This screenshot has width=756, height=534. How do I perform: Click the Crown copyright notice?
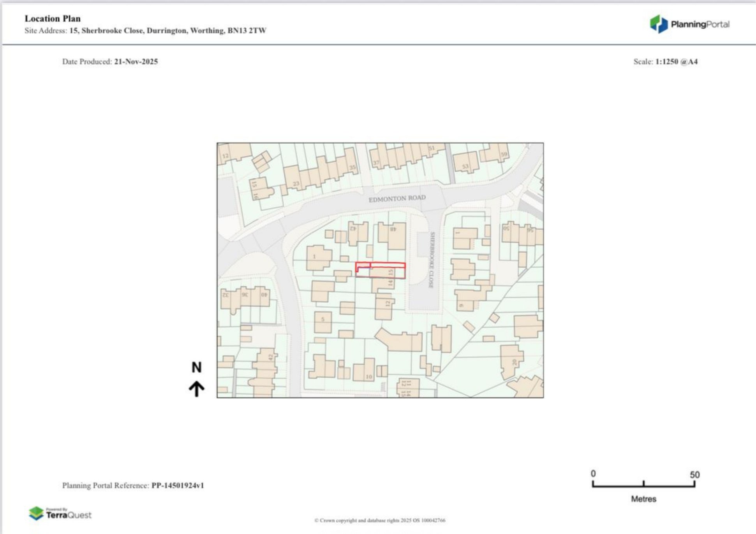(380, 520)
